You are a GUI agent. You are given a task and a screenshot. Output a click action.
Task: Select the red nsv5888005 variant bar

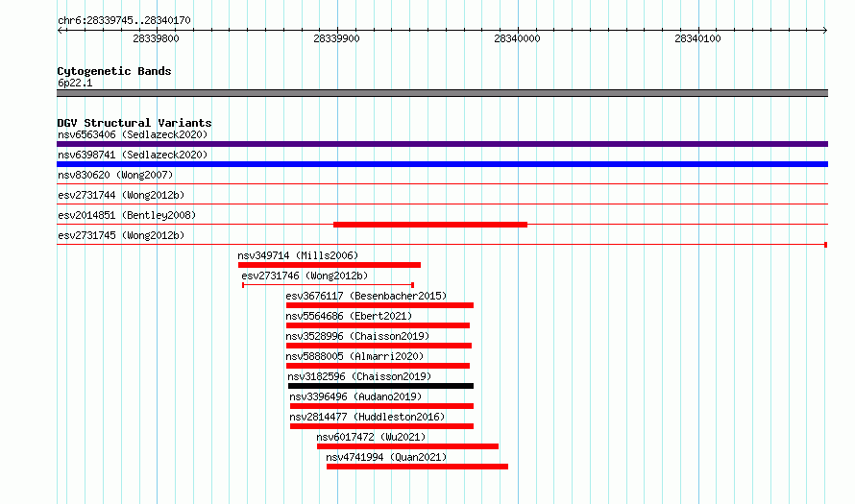(378, 366)
